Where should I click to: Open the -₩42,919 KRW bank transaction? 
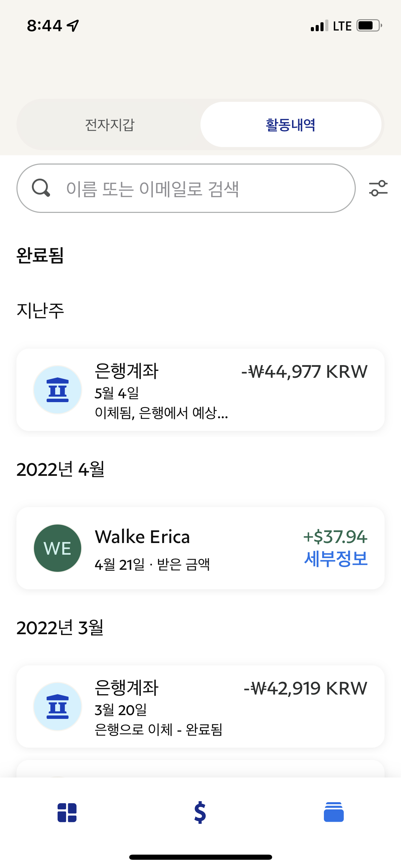[200, 707]
